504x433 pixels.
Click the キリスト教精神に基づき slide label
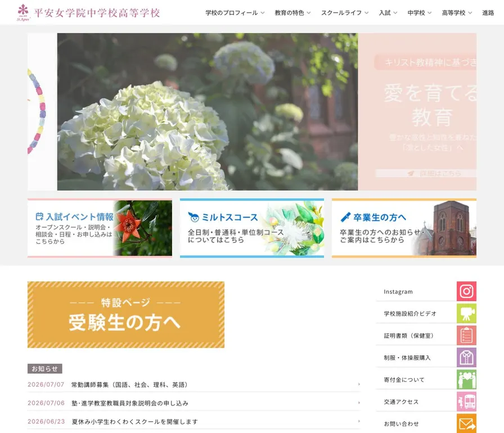(x=425, y=62)
